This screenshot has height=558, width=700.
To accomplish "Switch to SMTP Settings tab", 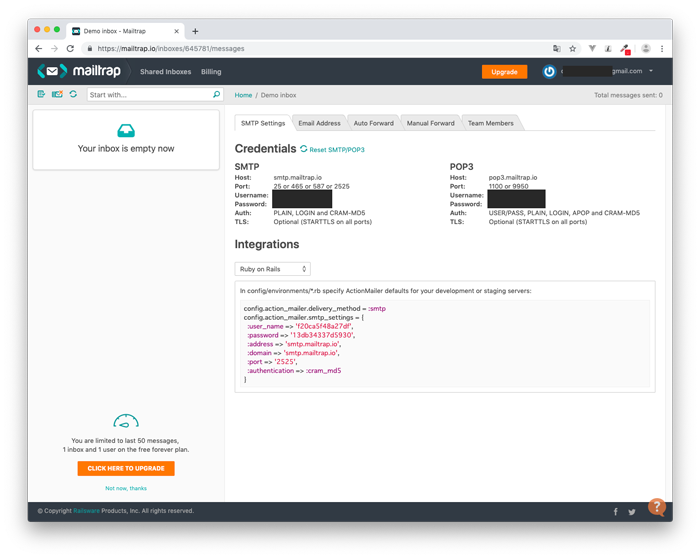I will [x=263, y=123].
